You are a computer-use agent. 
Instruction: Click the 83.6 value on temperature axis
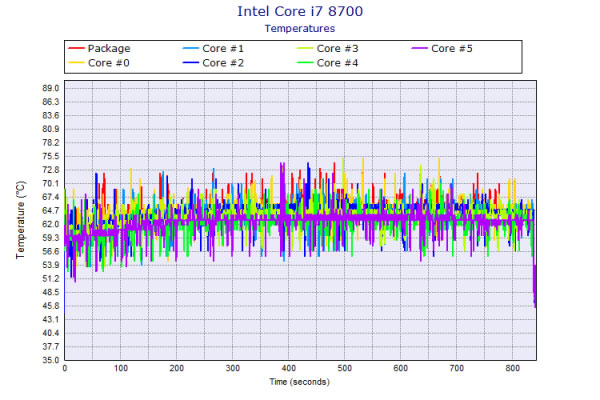[x=51, y=116]
